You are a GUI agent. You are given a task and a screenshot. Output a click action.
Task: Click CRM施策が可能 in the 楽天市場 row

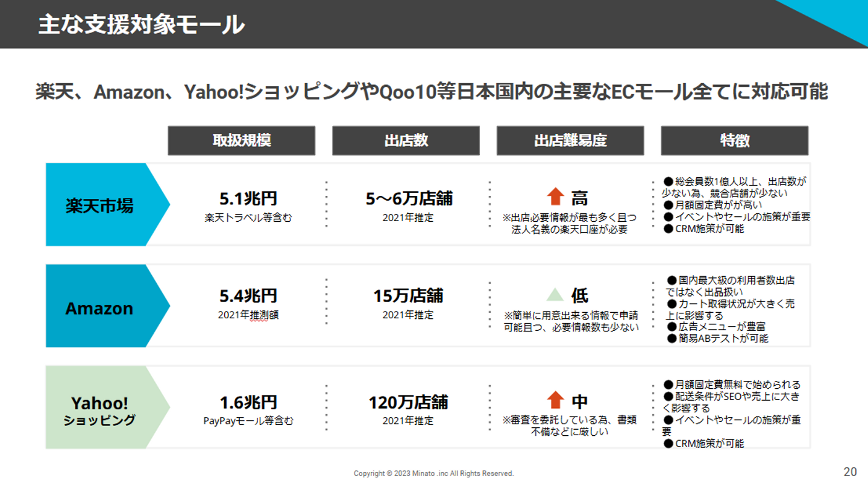(703, 229)
